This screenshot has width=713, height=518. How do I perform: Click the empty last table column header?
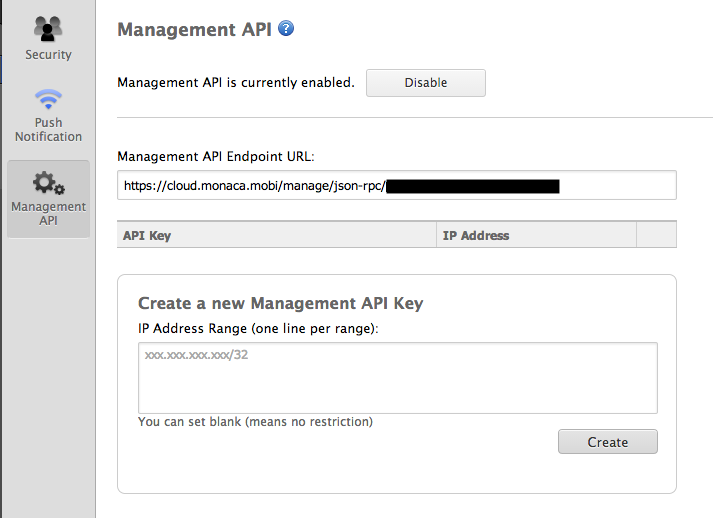point(656,235)
